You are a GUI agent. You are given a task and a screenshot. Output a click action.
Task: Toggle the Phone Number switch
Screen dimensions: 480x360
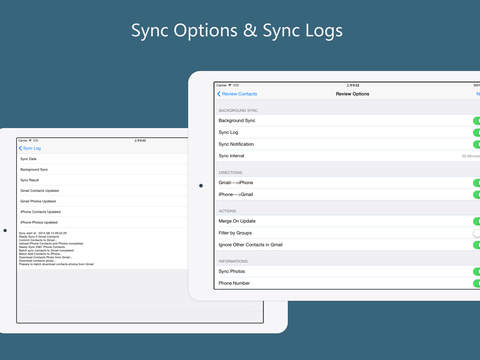pyautogui.click(x=477, y=283)
